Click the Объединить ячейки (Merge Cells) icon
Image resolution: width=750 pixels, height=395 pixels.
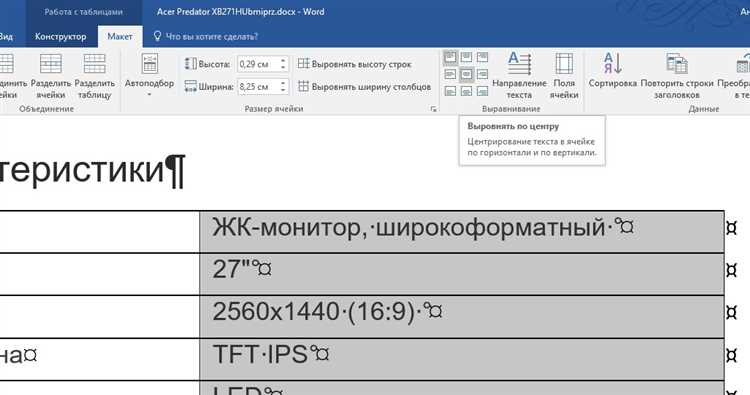point(6,64)
